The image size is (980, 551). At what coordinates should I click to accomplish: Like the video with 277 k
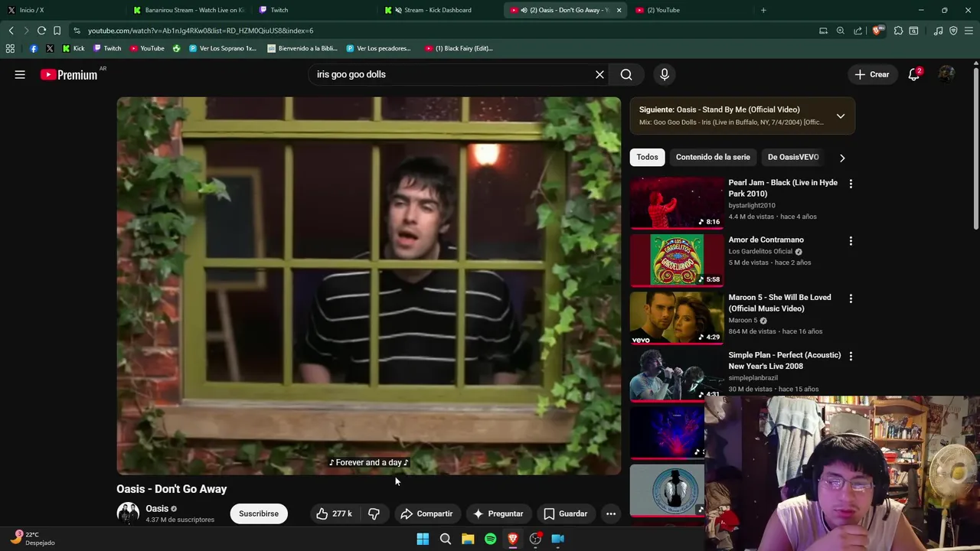[x=334, y=514]
